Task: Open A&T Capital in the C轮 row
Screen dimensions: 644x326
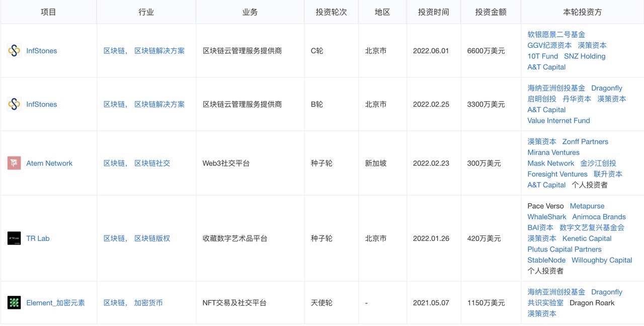Action: click(x=546, y=67)
